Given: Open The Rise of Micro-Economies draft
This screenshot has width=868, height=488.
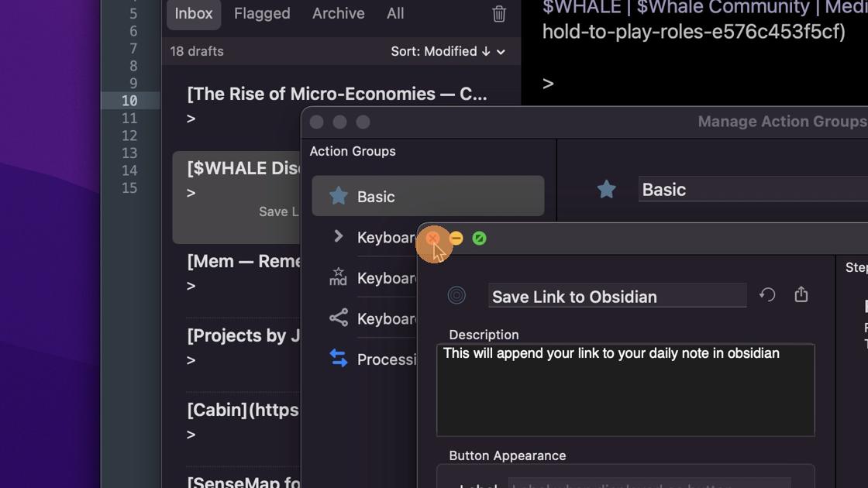Looking at the screenshot, I should coord(337,94).
